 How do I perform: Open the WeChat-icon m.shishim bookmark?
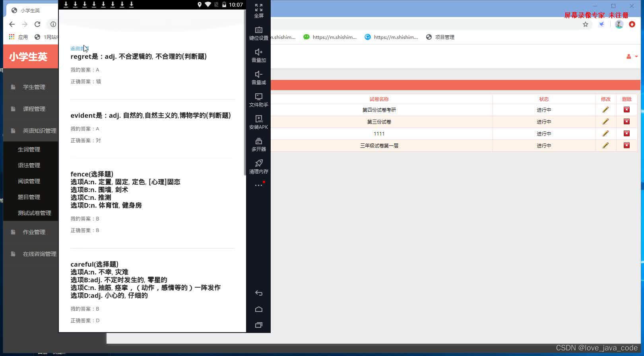click(x=330, y=37)
